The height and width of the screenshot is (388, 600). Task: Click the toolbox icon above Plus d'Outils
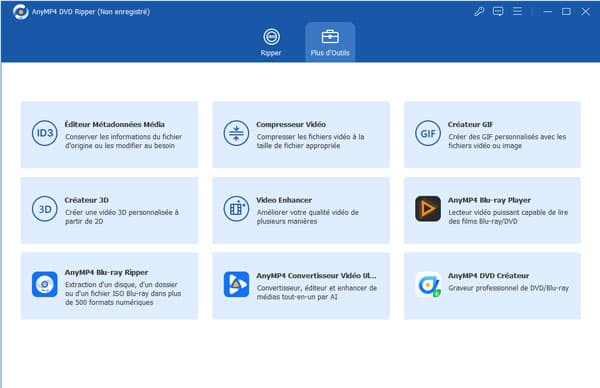[330, 37]
